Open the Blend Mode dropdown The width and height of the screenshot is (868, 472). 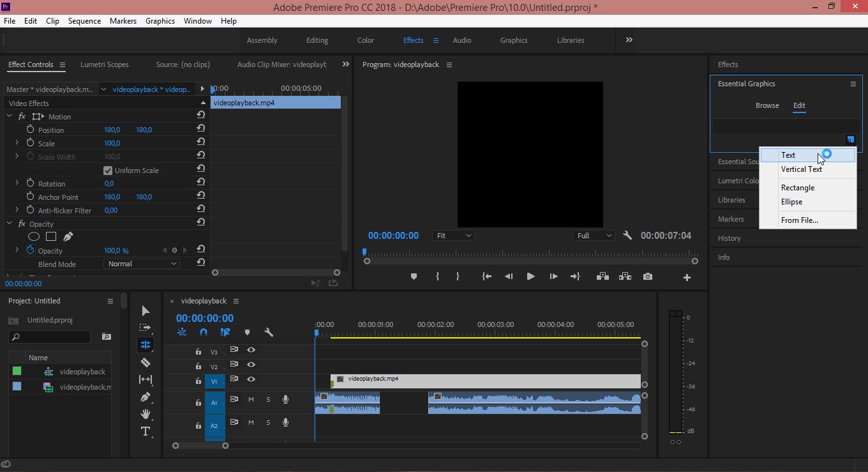(142, 264)
